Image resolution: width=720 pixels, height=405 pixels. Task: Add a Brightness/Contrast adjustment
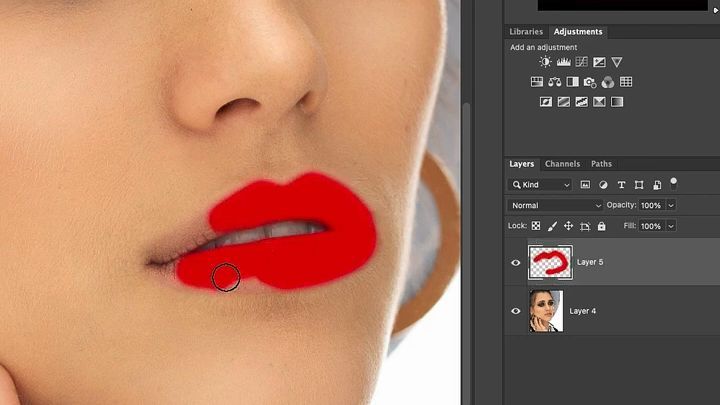click(x=545, y=62)
